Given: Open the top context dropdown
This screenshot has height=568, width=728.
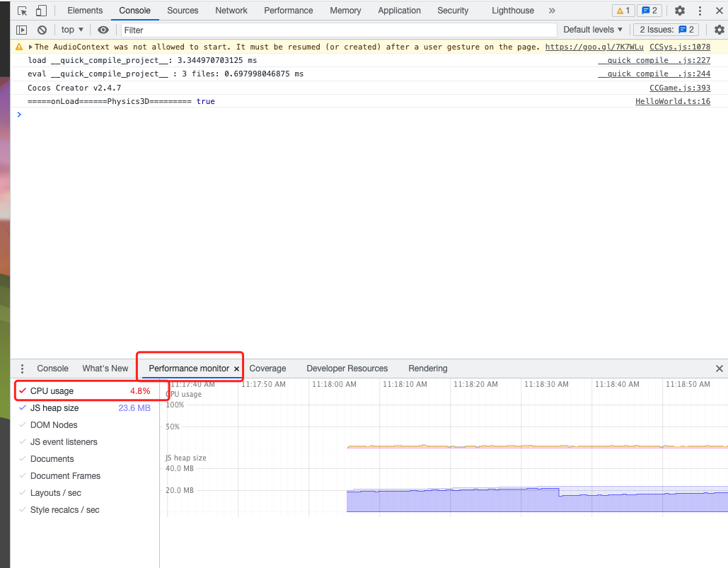Looking at the screenshot, I should 72,30.
